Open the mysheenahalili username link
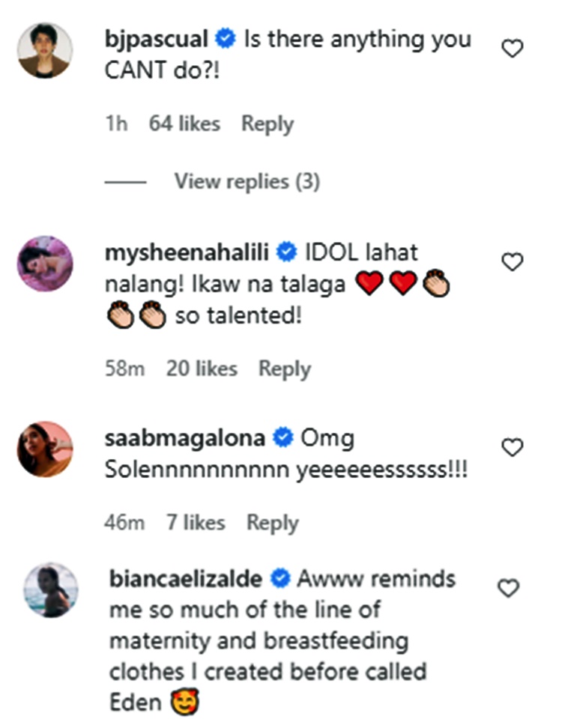The height and width of the screenshot is (728, 562). point(187,252)
